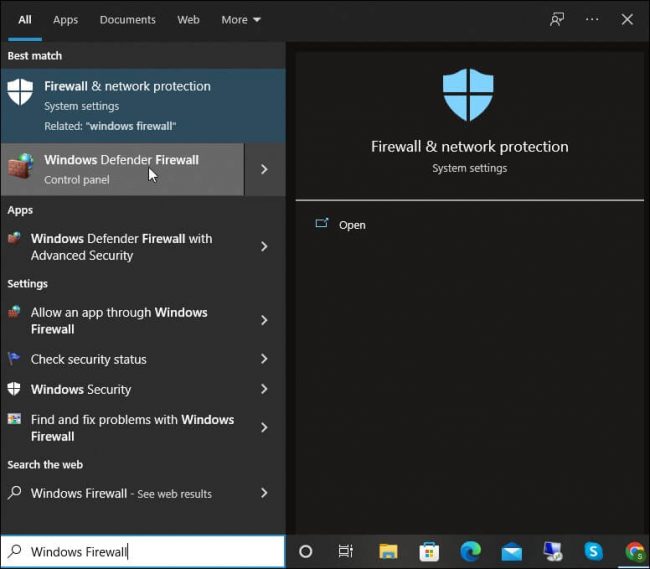Click Open in the preview pane
Image resolution: width=650 pixels, height=569 pixels.
(x=352, y=225)
